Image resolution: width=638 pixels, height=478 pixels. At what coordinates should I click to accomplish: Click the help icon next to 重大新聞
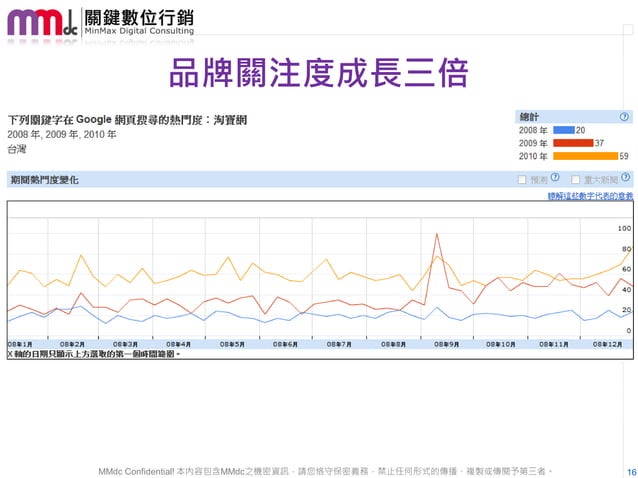coord(626,177)
